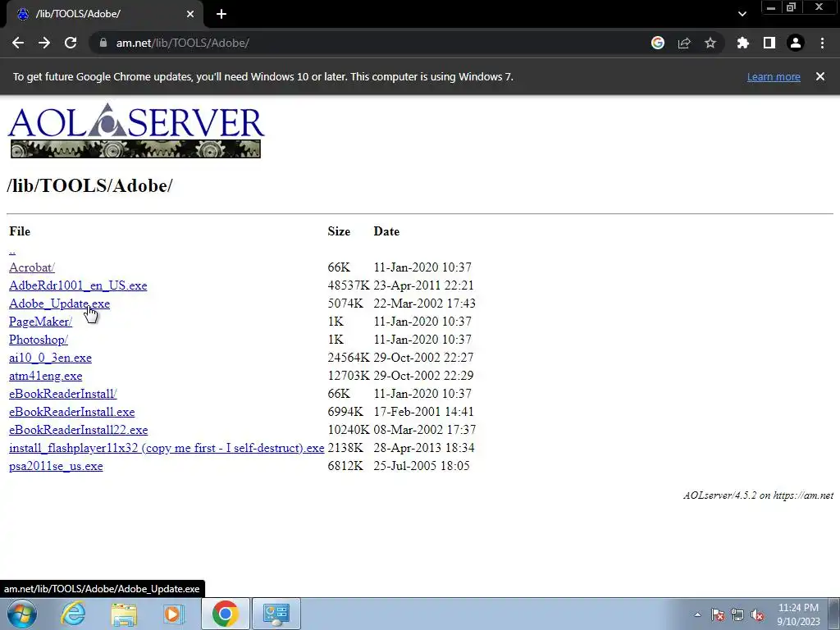
Task: Download Adobe_Update.exe
Action: point(59,304)
